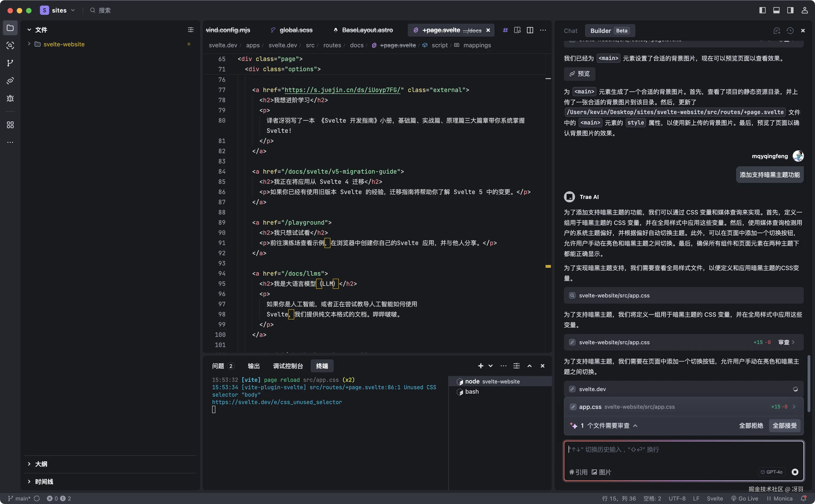Click the 预览 preview button

click(579, 74)
